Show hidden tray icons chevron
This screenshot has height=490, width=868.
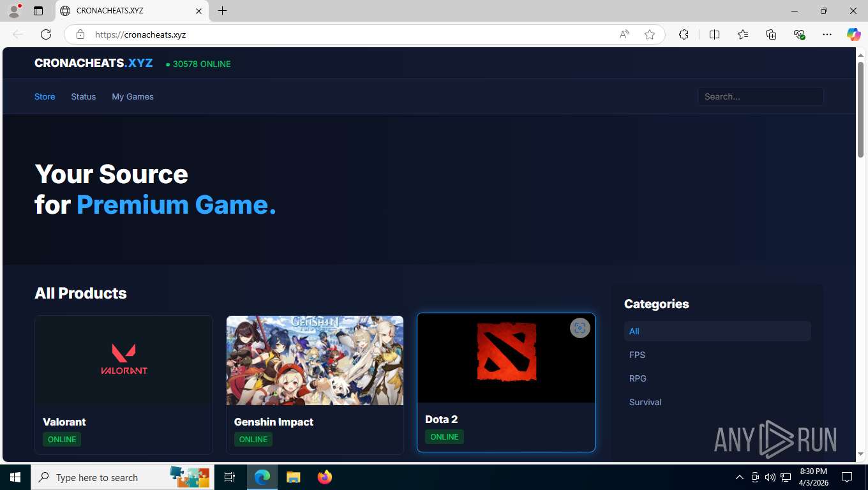(x=740, y=477)
